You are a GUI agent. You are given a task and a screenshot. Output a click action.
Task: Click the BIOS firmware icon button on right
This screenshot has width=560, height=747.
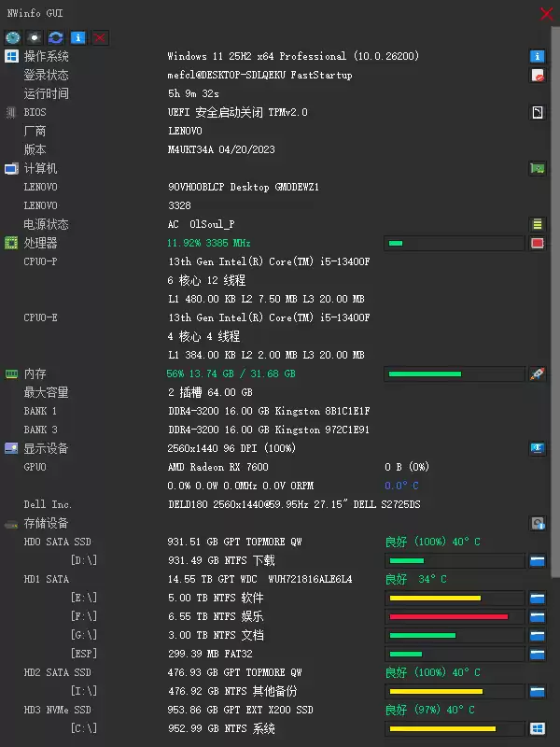click(x=537, y=112)
